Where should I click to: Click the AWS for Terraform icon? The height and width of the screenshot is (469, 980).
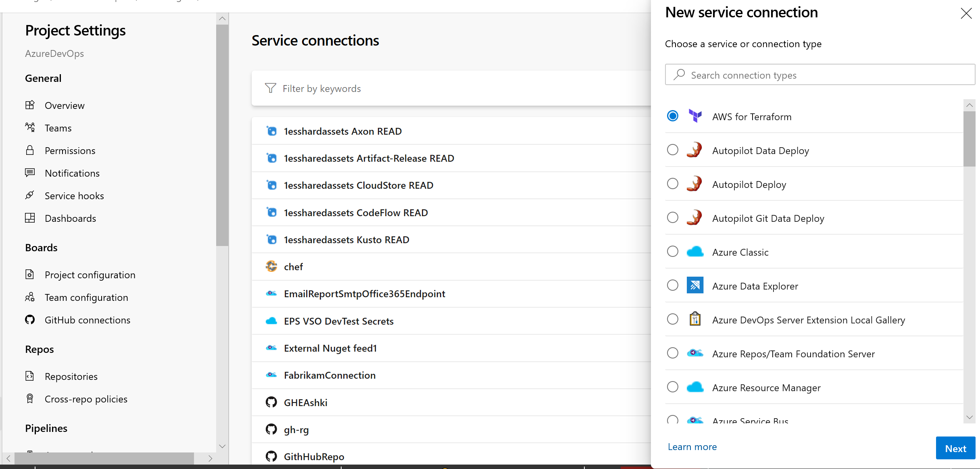[695, 116]
